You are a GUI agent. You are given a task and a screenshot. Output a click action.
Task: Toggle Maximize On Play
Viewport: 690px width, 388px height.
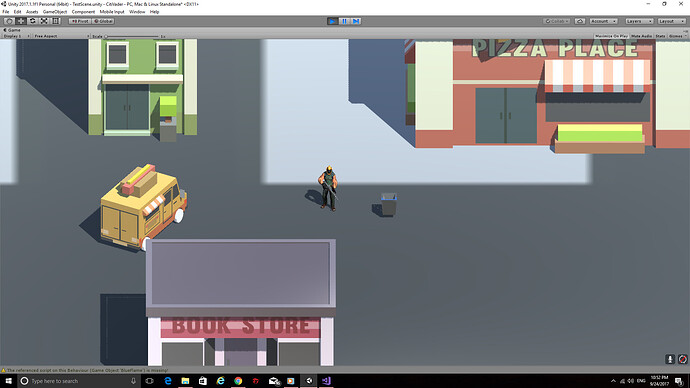(611, 36)
